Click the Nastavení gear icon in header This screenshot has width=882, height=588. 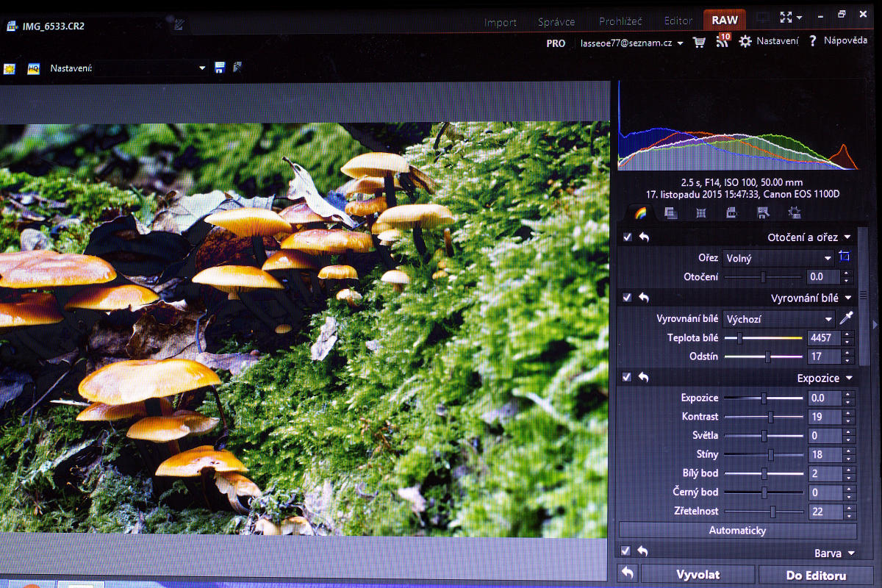(x=745, y=41)
